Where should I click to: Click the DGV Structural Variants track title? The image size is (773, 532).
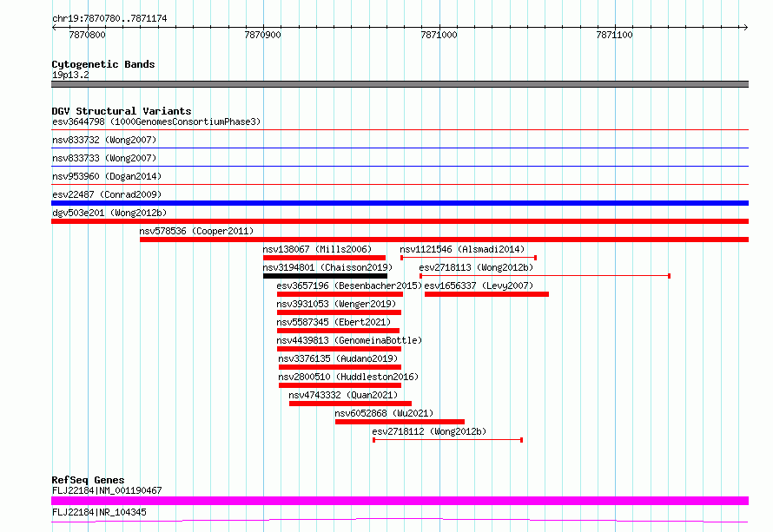(122, 111)
